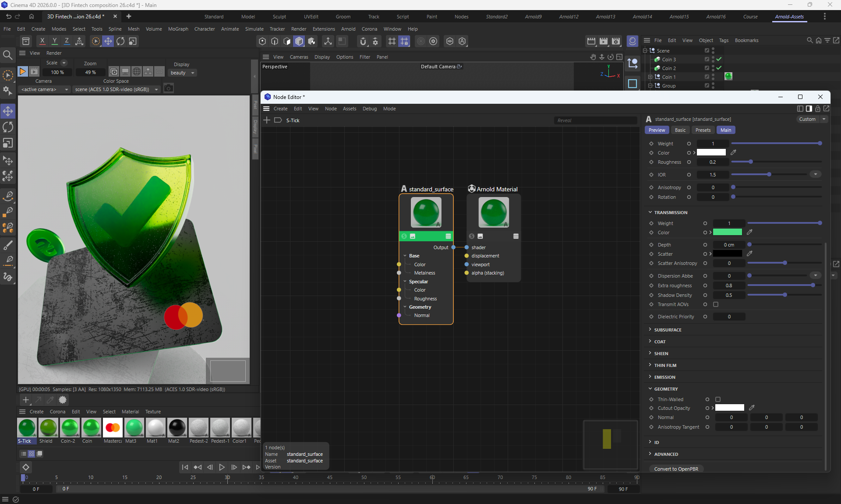Screen dimensions: 841x504
Task: Pick Transmission Color with the eyedropper
Action: [749, 232]
